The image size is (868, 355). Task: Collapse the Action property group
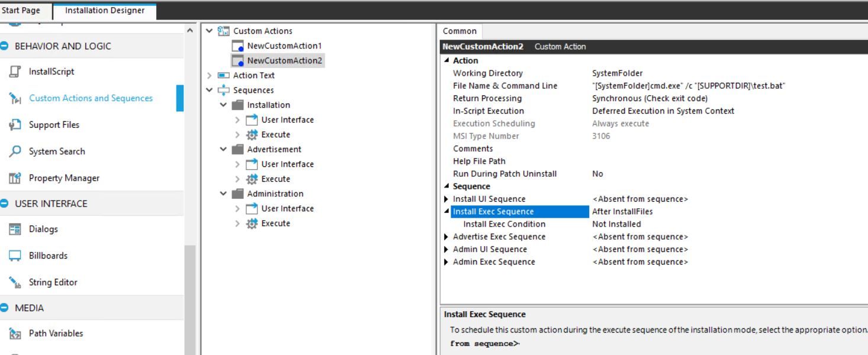pyautogui.click(x=446, y=60)
